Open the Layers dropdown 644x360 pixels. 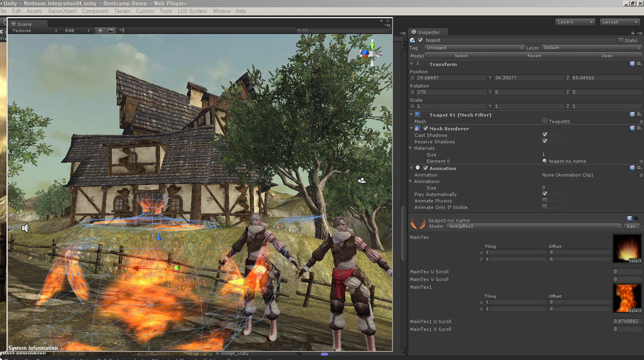(x=575, y=22)
